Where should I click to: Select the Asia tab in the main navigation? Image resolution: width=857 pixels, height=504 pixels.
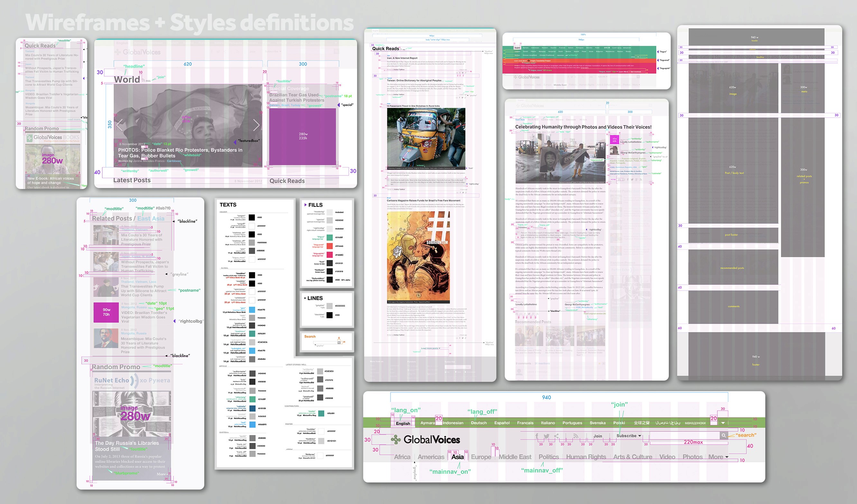457,457
